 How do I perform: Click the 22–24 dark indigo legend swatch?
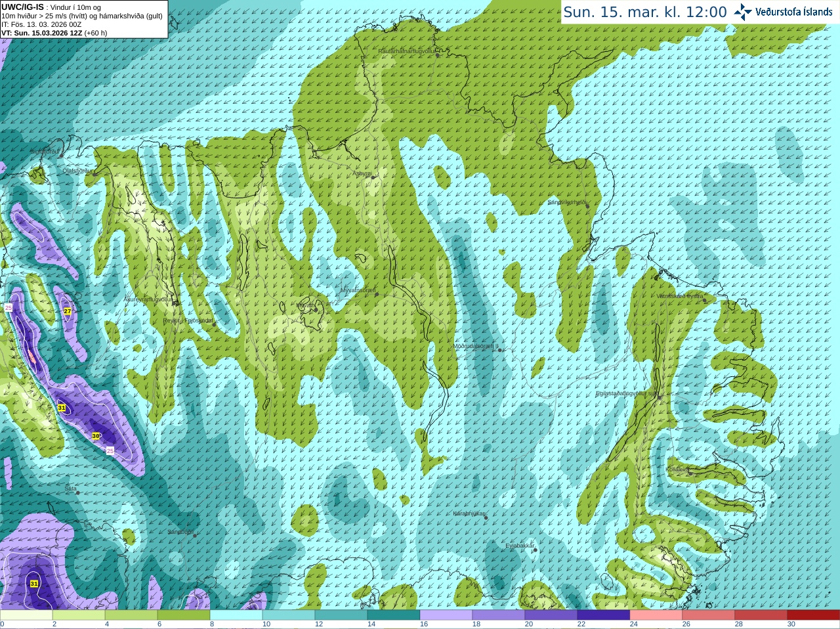[604, 615]
